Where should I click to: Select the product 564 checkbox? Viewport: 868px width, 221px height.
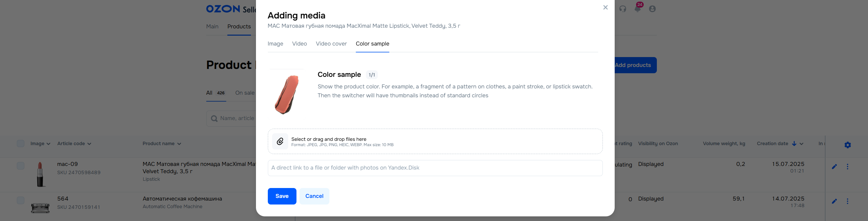[x=20, y=201]
